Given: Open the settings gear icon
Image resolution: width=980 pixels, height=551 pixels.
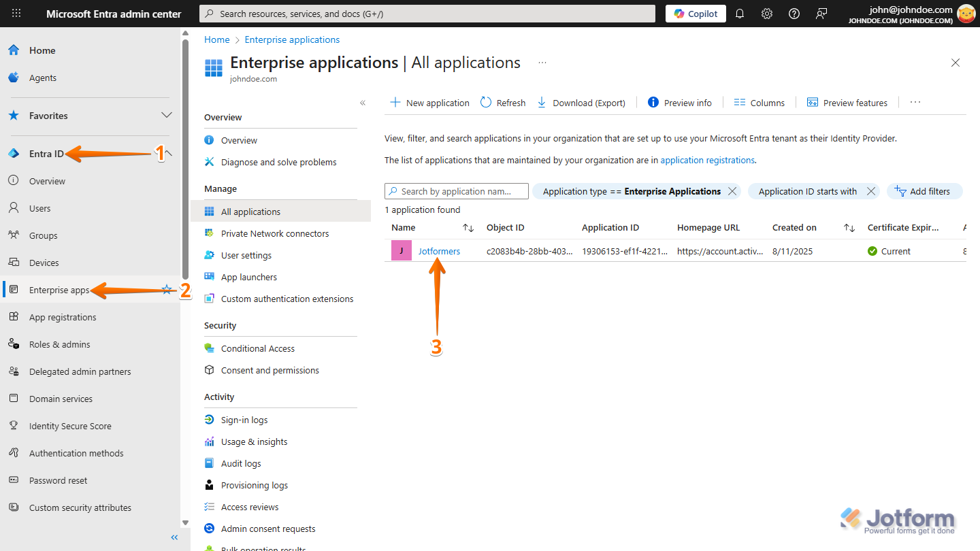Looking at the screenshot, I should click(767, 14).
